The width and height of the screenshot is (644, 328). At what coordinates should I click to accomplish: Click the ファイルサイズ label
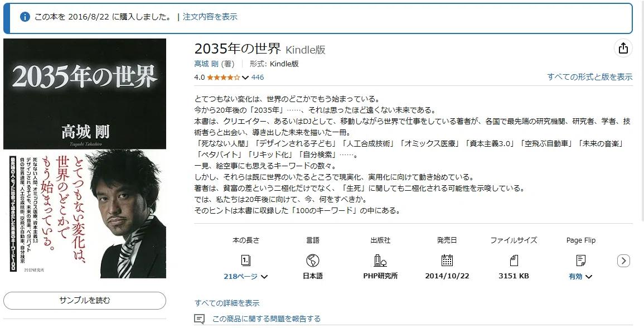[514, 240]
